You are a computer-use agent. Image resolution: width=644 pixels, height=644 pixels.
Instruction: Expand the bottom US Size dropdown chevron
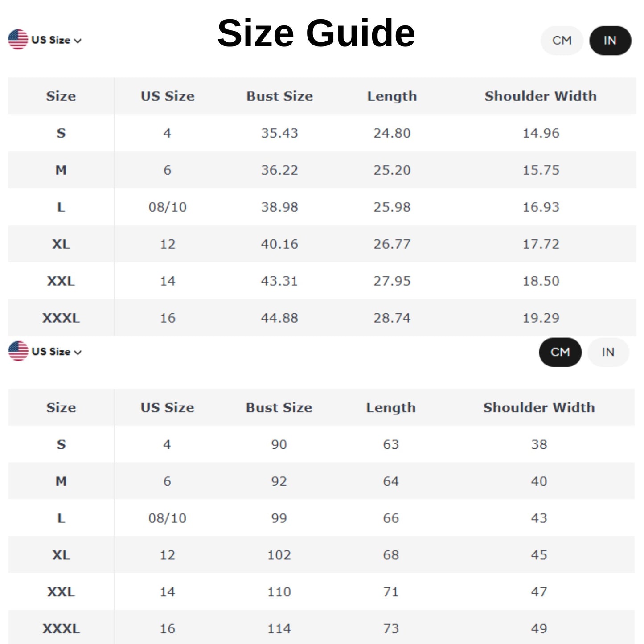(x=78, y=352)
